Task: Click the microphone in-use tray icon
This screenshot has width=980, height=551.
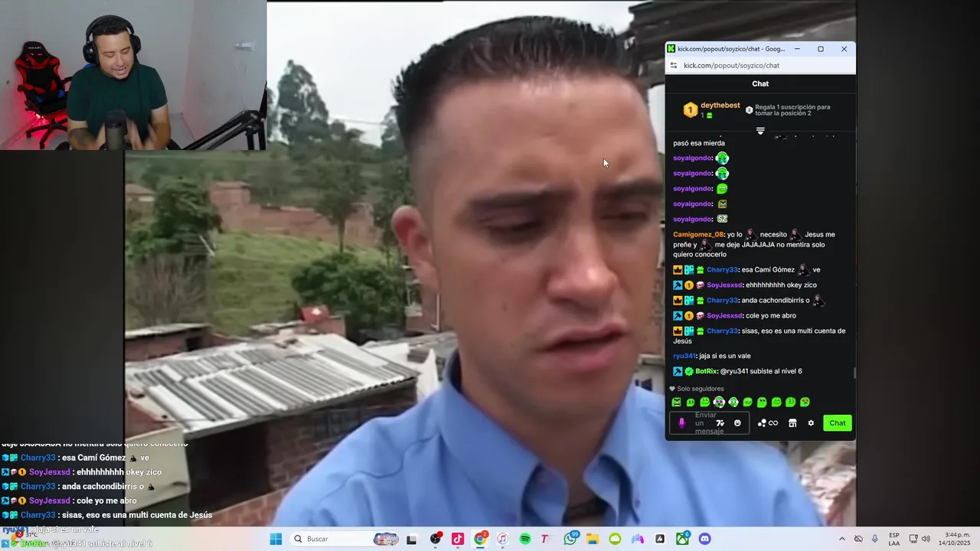Action: [x=875, y=539]
